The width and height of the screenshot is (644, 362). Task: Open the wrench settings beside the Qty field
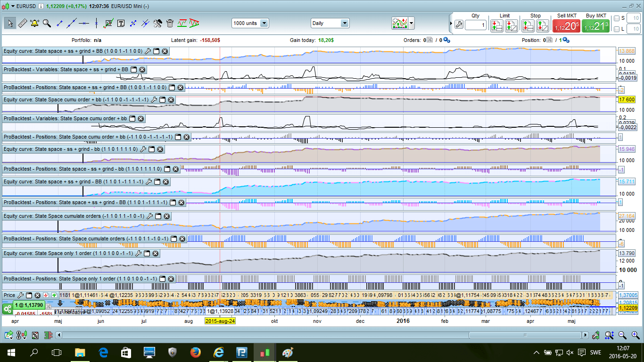click(x=459, y=25)
